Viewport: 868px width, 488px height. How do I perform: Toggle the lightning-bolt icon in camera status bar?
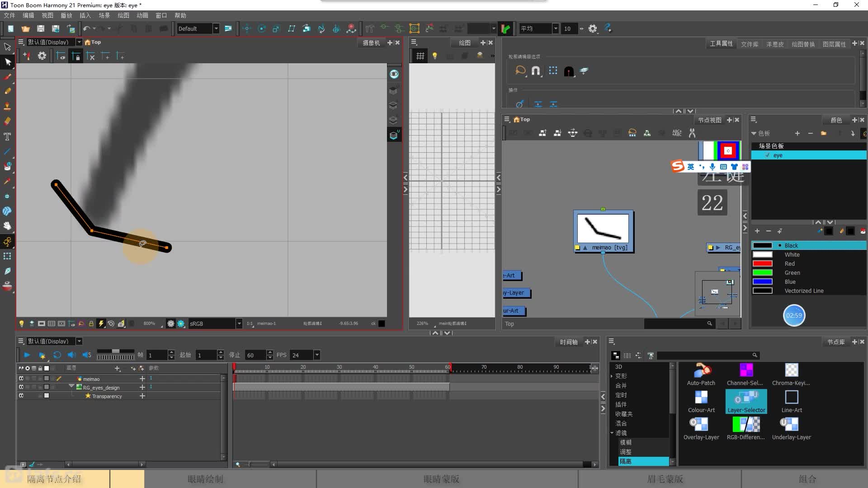pos(101,324)
